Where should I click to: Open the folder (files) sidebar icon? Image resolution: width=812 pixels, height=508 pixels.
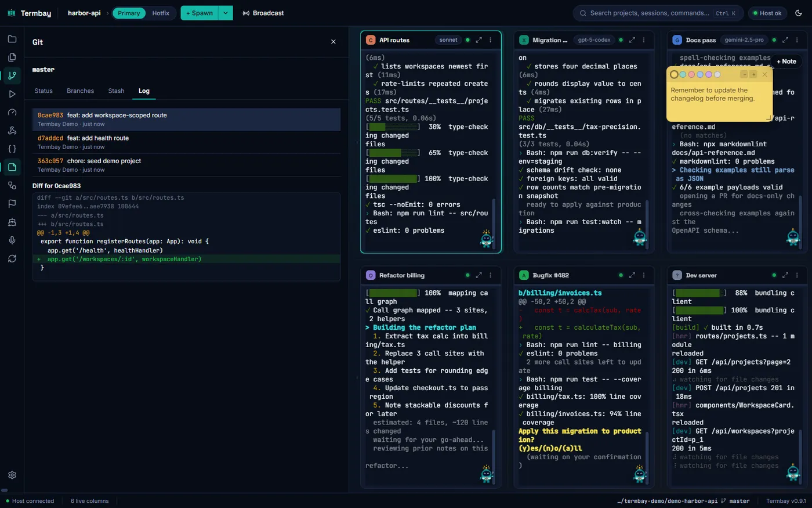click(x=12, y=39)
